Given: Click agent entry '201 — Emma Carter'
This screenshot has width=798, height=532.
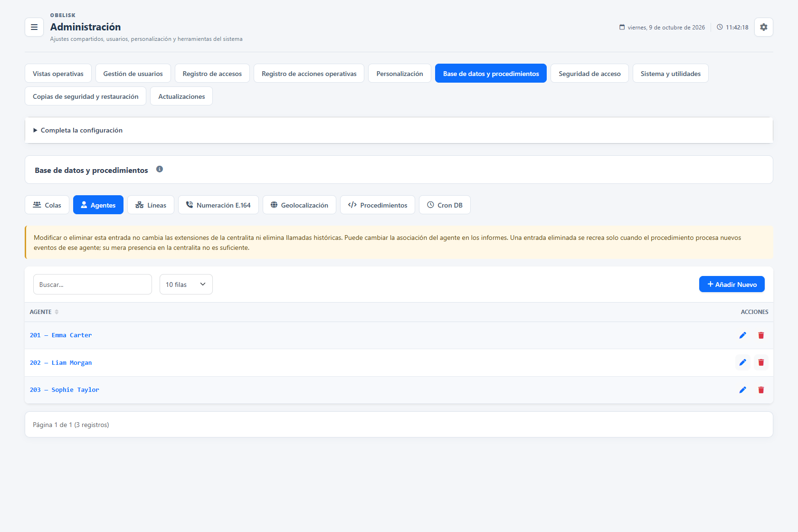Looking at the screenshot, I should pos(61,335).
